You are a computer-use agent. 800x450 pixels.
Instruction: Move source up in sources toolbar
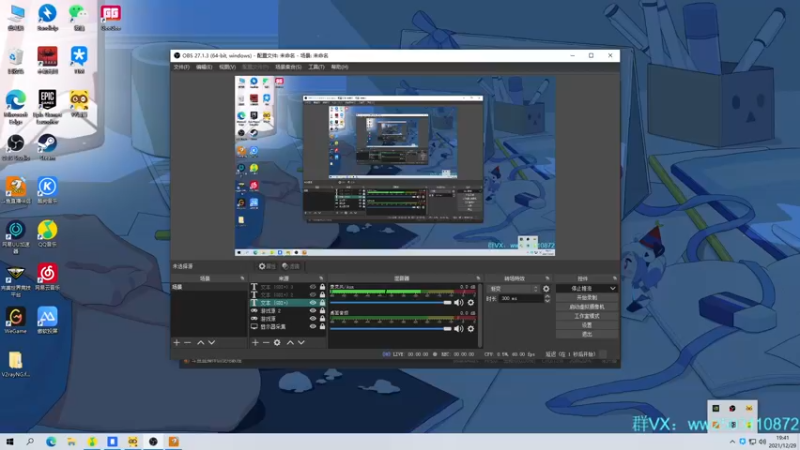(x=290, y=342)
